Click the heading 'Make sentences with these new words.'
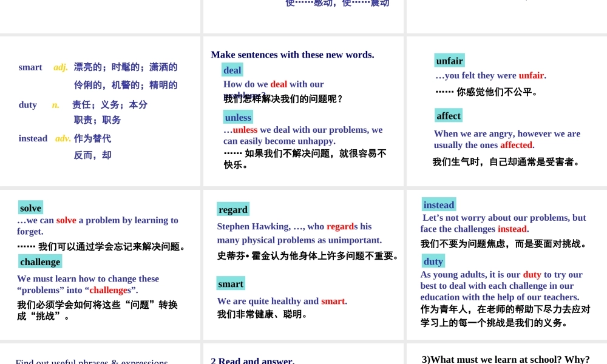This screenshot has width=607, height=364. pyautogui.click(x=293, y=55)
